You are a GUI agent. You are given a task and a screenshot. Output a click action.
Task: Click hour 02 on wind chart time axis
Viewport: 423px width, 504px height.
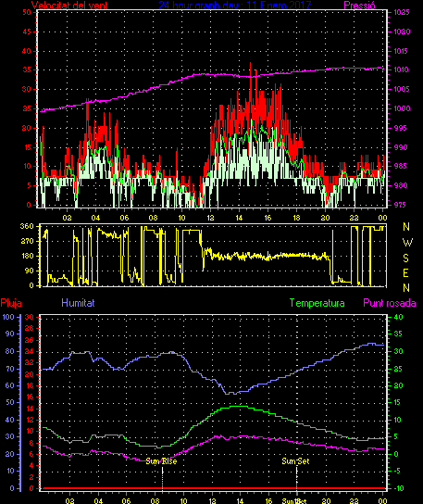coord(68,218)
